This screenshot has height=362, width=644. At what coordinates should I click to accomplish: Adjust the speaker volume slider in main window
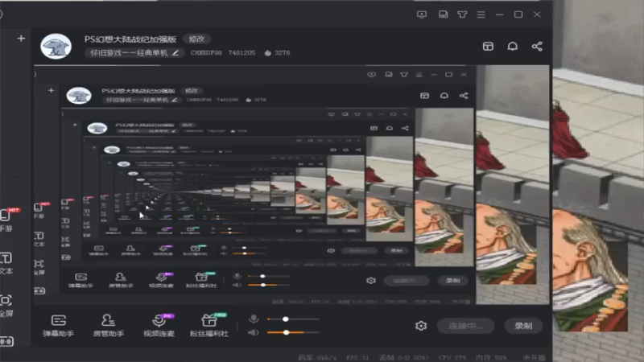click(x=293, y=332)
